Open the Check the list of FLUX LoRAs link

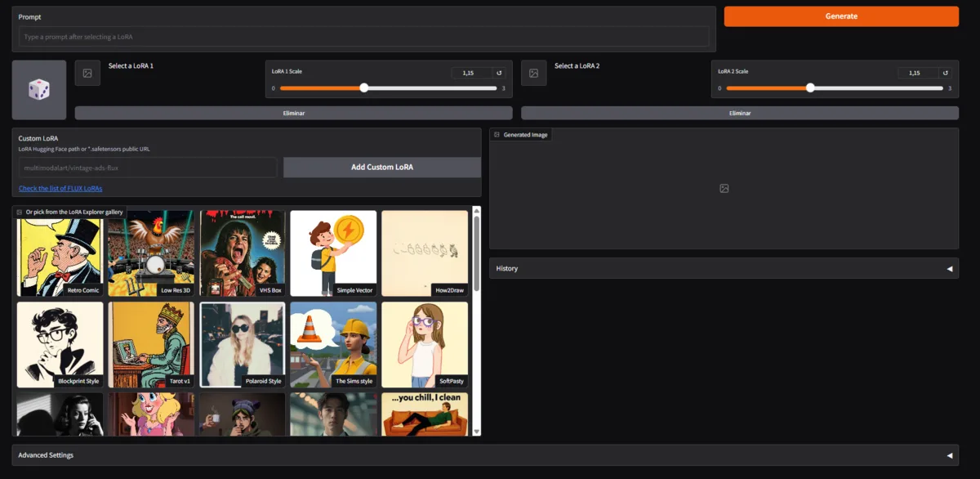tap(60, 189)
